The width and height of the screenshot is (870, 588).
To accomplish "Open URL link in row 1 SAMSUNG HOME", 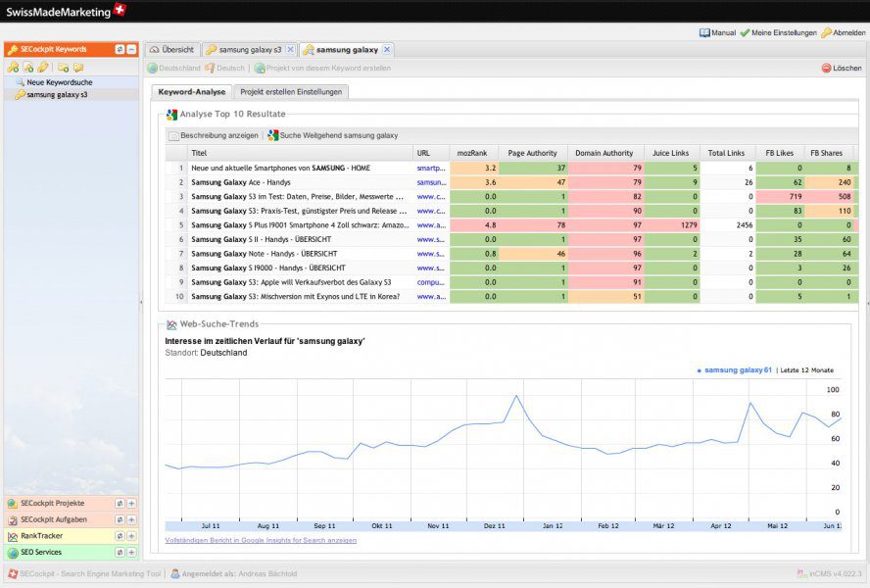I will point(431,168).
